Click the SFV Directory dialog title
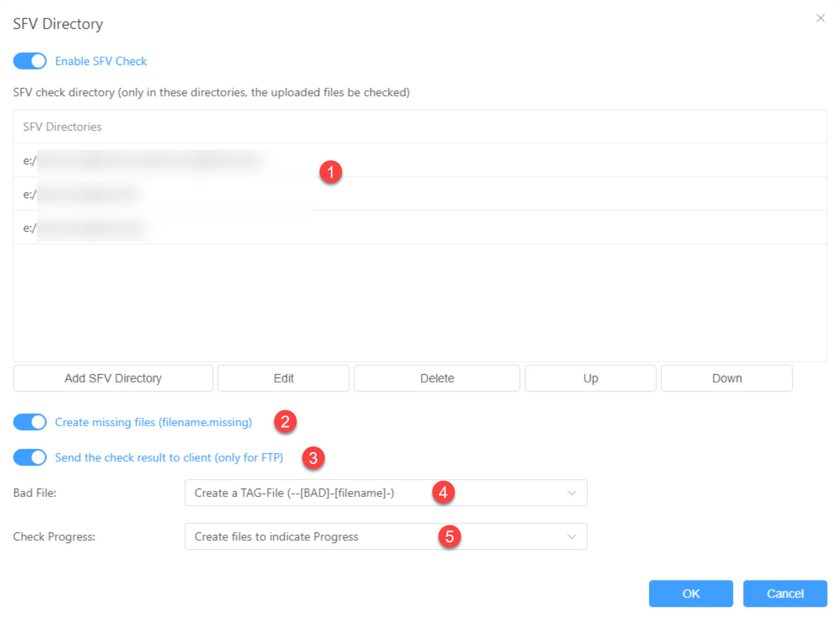 58,24
